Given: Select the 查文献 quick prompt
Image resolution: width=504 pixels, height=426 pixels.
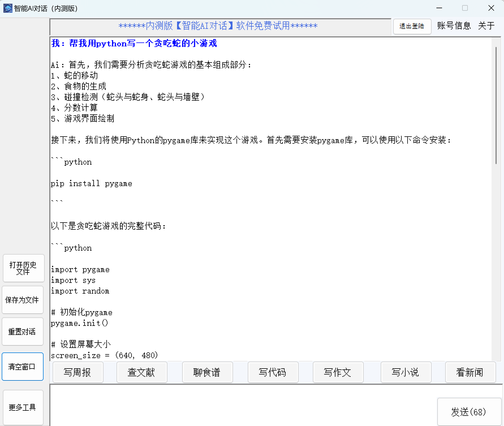Looking at the screenshot, I should [142, 372].
